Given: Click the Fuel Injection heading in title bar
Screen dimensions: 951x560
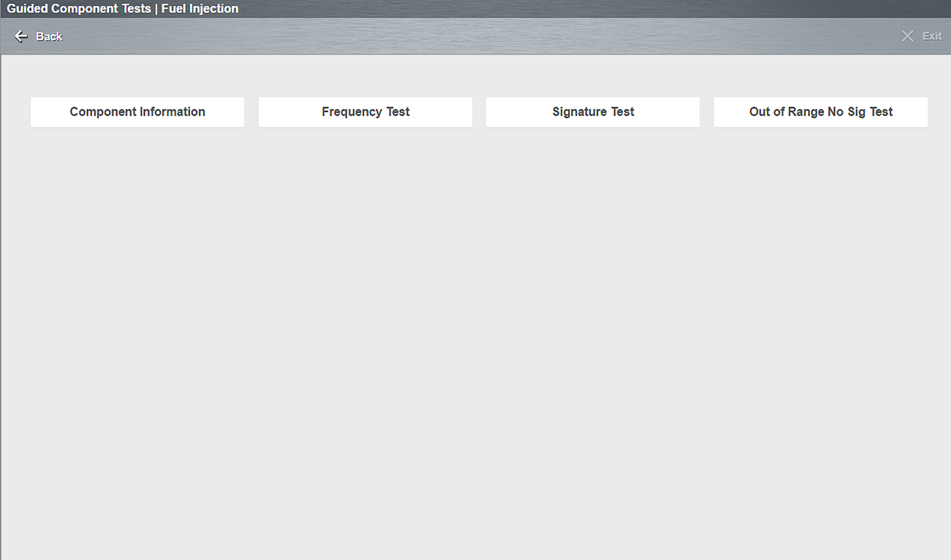Looking at the screenshot, I should (200, 8).
